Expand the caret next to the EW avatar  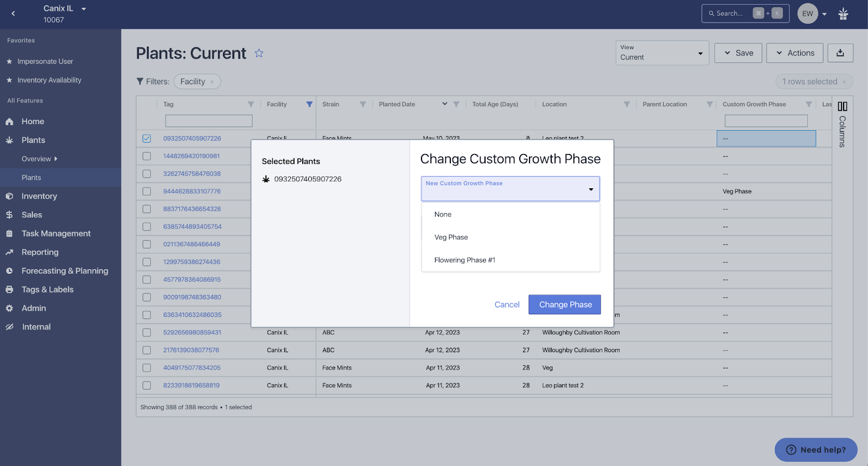pyautogui.click(x=825, y=14)
